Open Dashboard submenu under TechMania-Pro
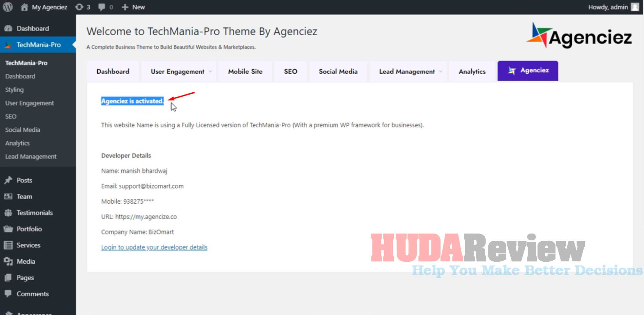Image resolution: width=644 pixels, height=315 pixels. tap(20, 76)
